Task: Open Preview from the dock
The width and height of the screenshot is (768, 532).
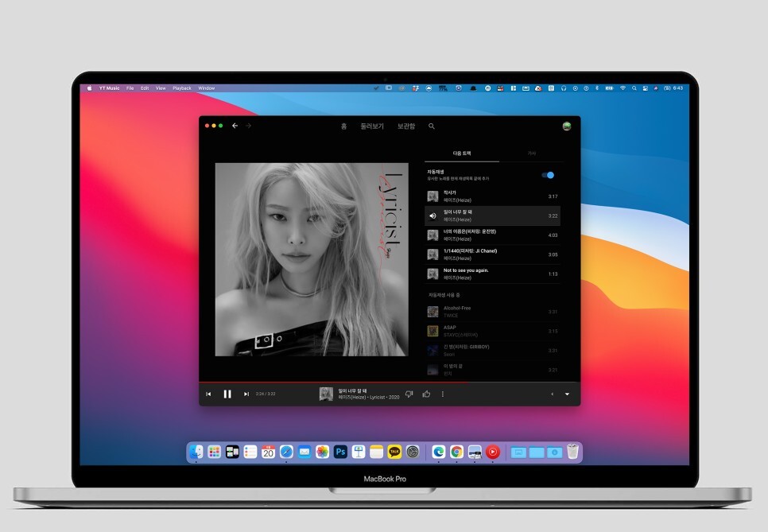Action: [x=475, y=452]
